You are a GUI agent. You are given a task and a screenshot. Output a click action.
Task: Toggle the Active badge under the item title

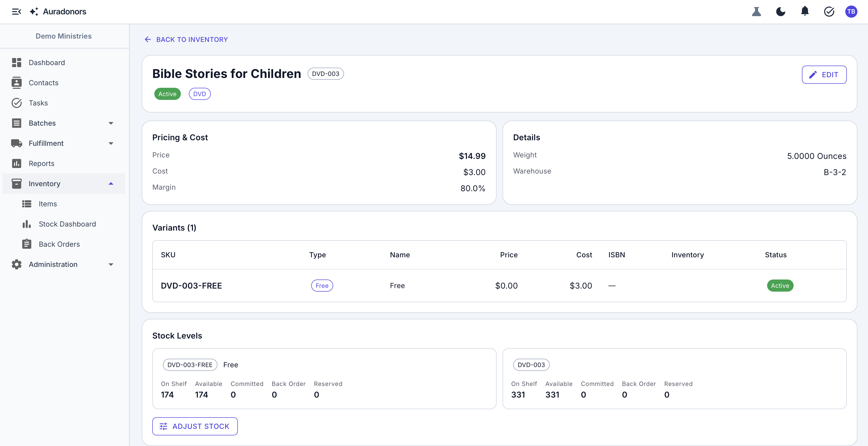click(x=167, y=94)
